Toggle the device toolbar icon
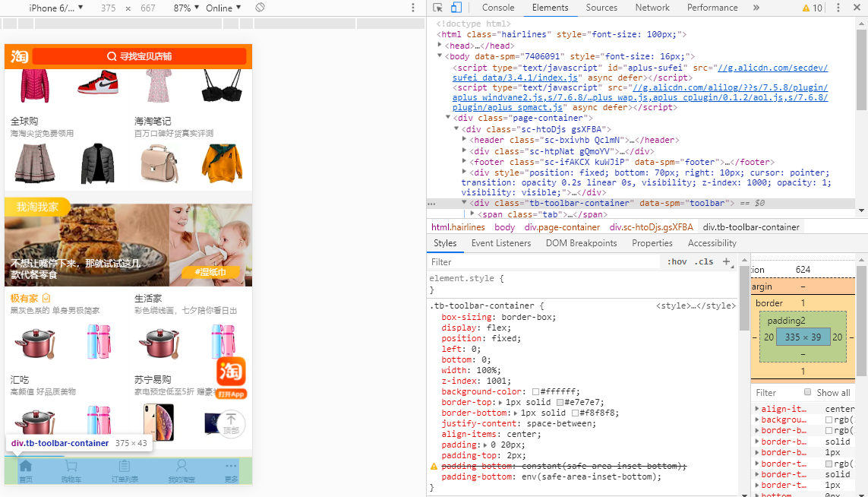 point(456,8)
